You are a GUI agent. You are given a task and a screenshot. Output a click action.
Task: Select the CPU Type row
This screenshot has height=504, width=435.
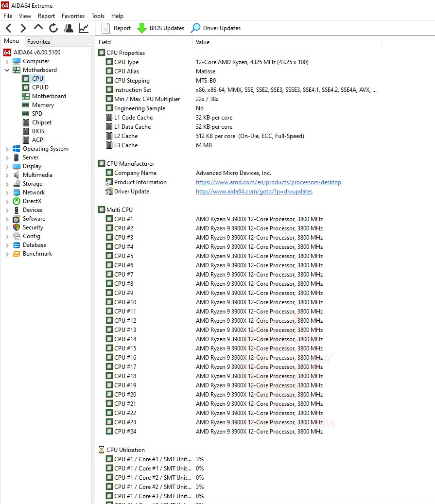[238, 62]
